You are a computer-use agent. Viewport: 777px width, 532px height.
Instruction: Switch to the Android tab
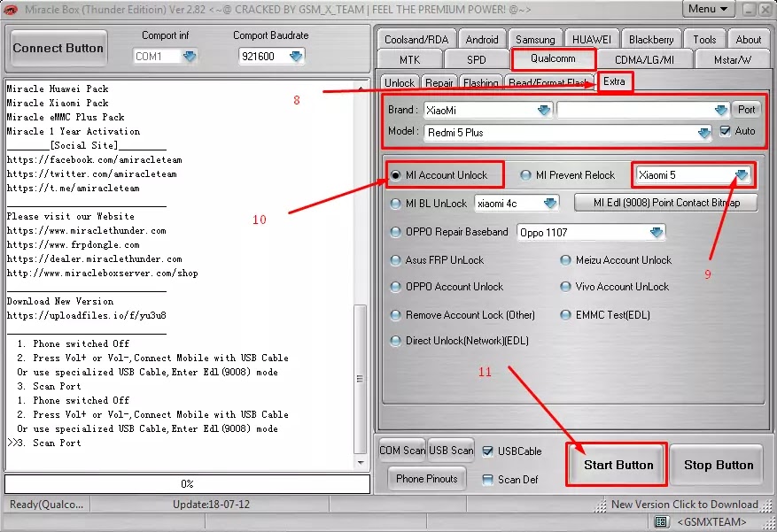tap(482, 40)
